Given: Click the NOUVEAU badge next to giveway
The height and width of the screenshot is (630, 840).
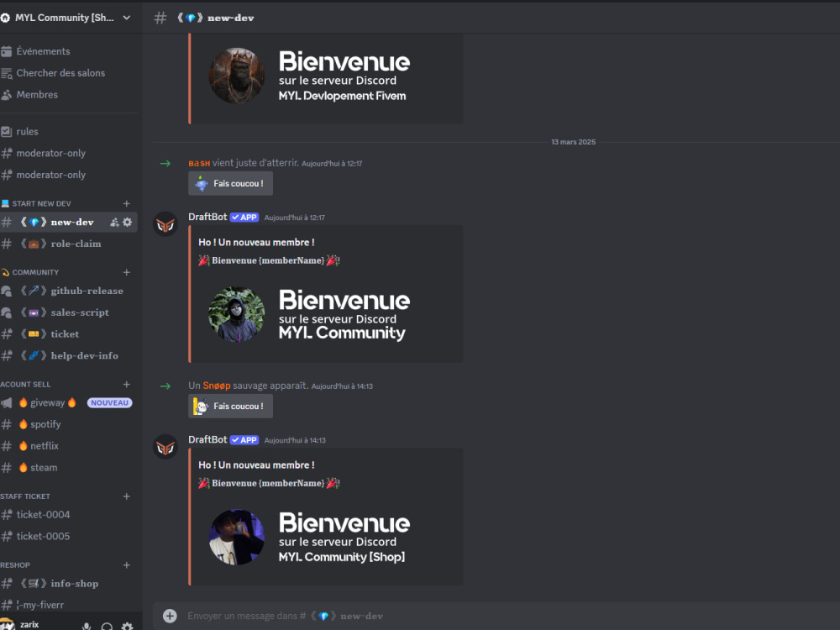Looking at the screenshot, I should tap(109, 403).
